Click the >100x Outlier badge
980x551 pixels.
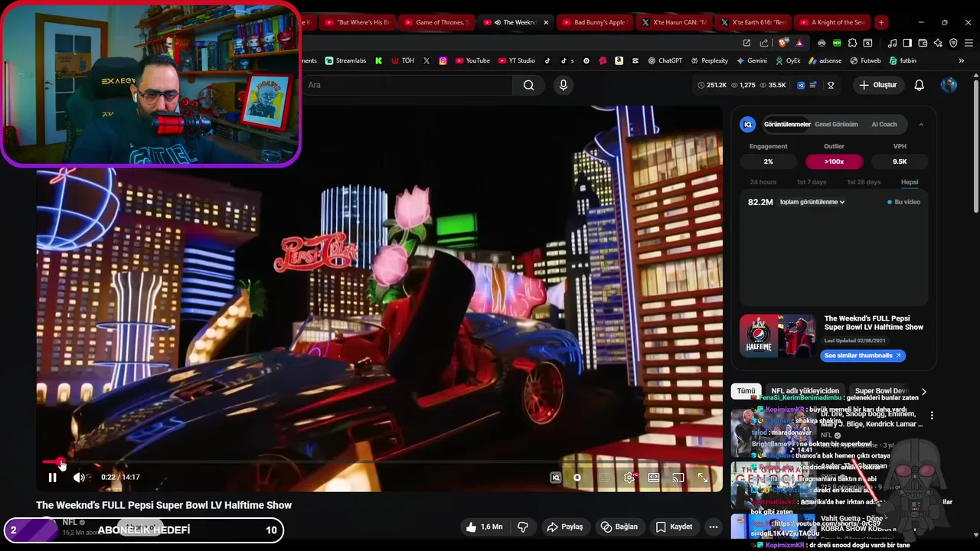(x=834, y=161)
